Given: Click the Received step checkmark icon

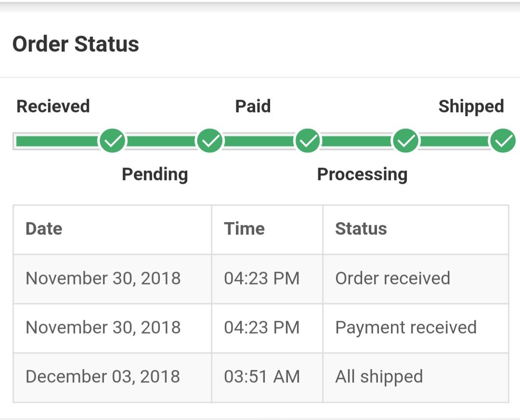Looking at the screenshot, I should pos(112,141).
